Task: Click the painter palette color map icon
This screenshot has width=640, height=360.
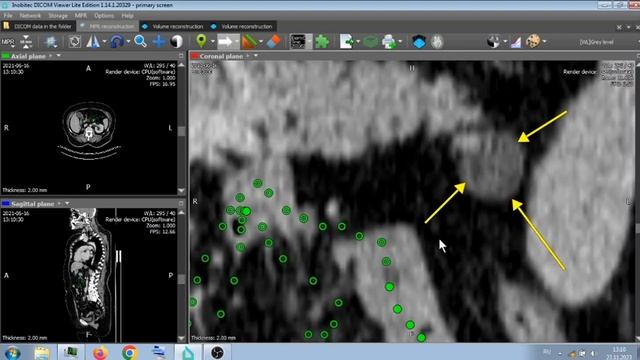Action: tap(533, 42)
